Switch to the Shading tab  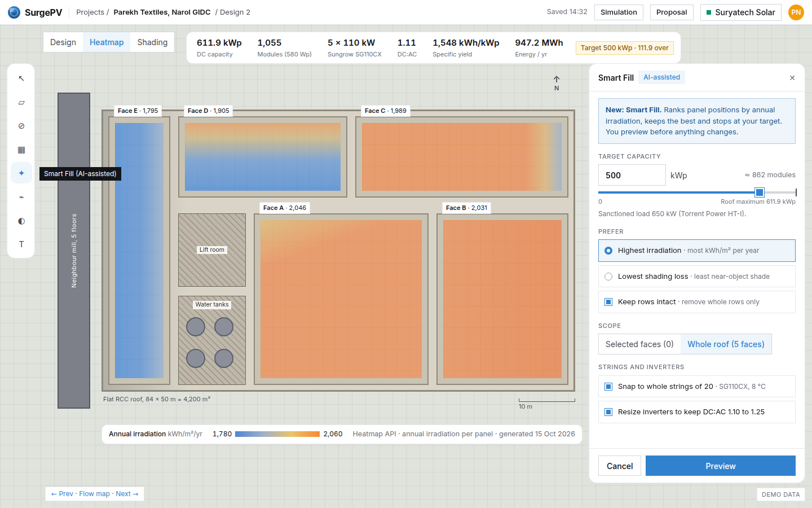coord(152,42)
